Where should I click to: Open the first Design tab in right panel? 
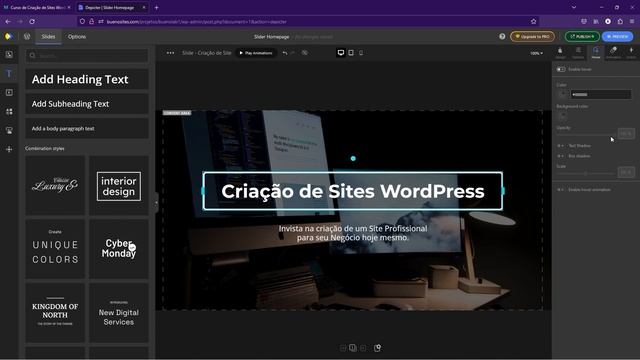560,52
